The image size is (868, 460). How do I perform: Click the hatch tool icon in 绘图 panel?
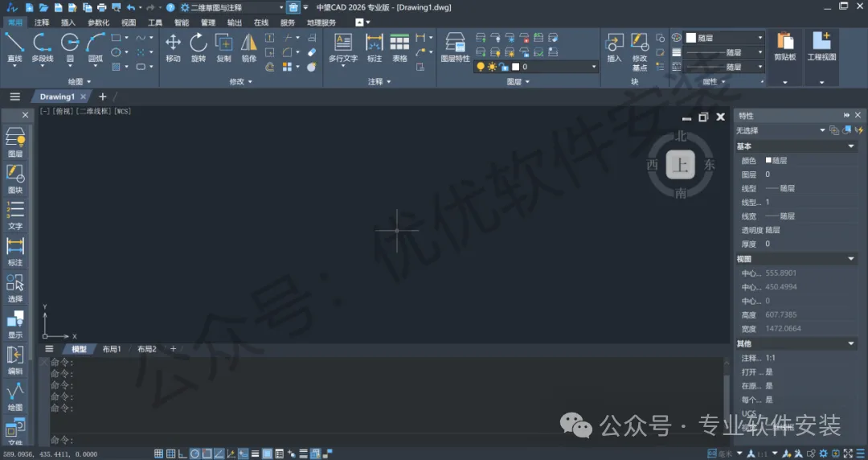[117, 67]
